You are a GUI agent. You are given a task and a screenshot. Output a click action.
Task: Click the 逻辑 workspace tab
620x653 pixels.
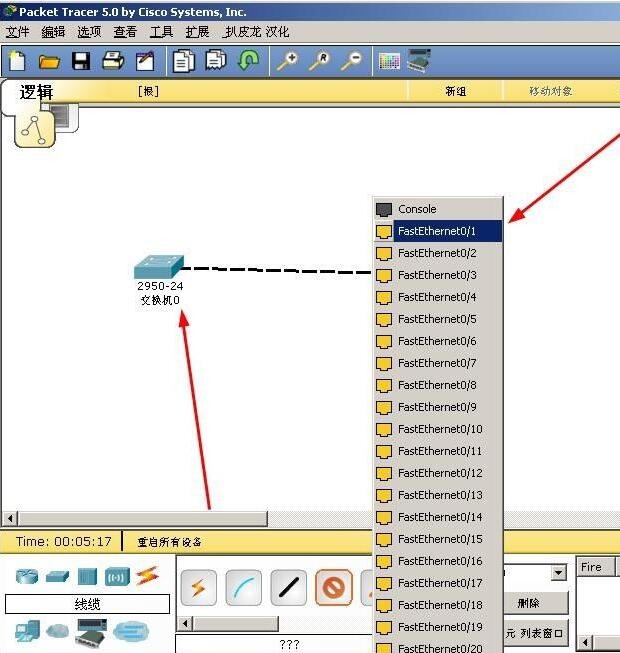37,92
